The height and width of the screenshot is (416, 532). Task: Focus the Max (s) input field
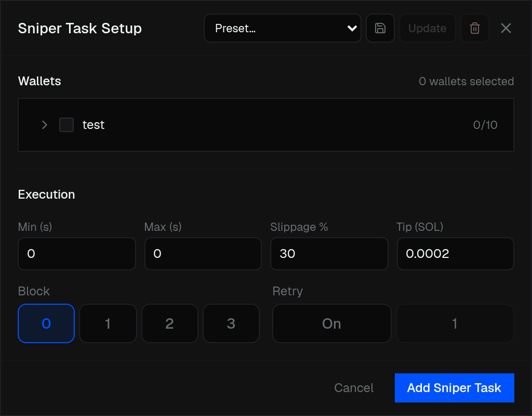point(203,254)
